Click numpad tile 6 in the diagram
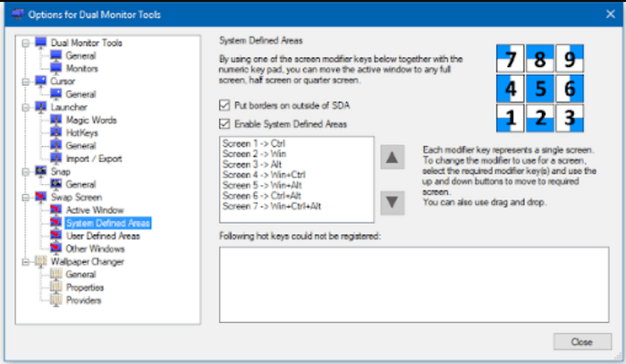The width and height of the screenshot is (626, 364). pyautogui.click(x=570, y=89)
